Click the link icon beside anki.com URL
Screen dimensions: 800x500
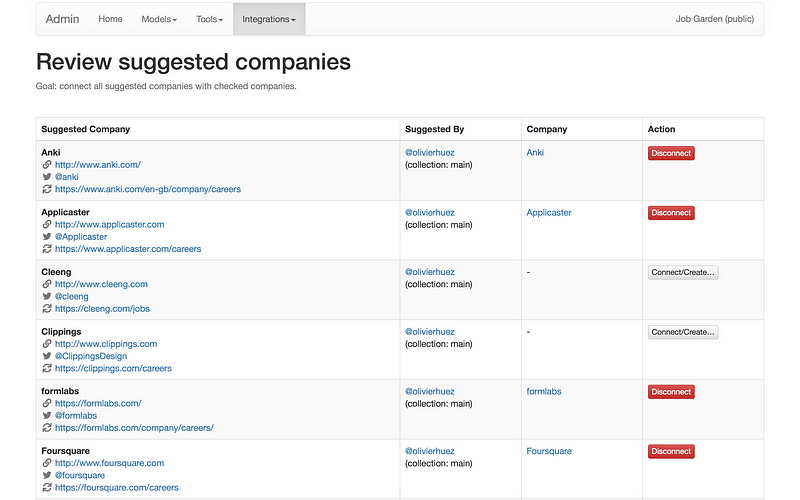(46, 164)
